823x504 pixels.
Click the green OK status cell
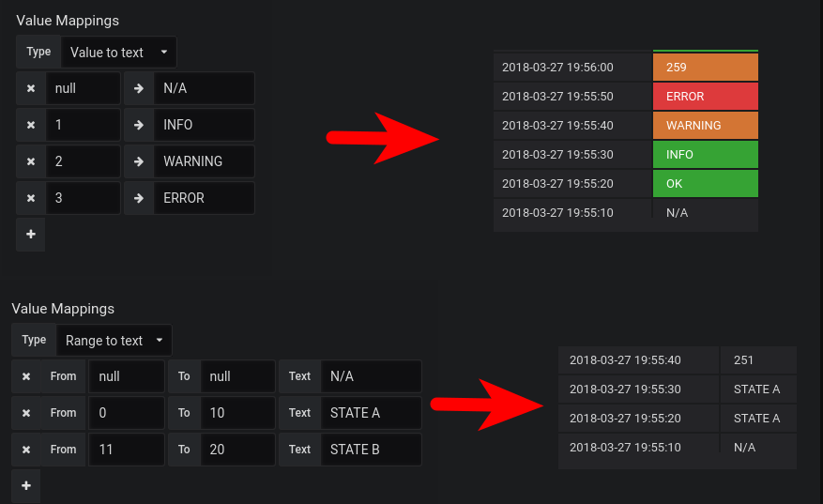(705, 184)
